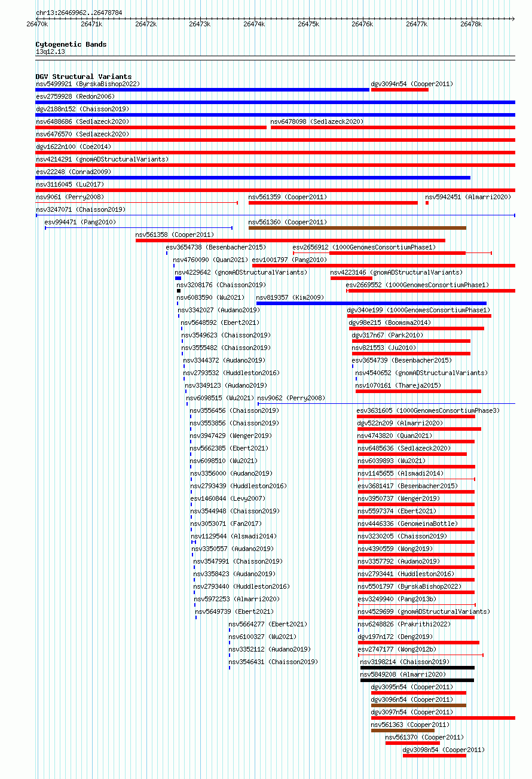Open nsv6083590 (Wu2021) variant
The image size is (532, 779).
[210, 297]
